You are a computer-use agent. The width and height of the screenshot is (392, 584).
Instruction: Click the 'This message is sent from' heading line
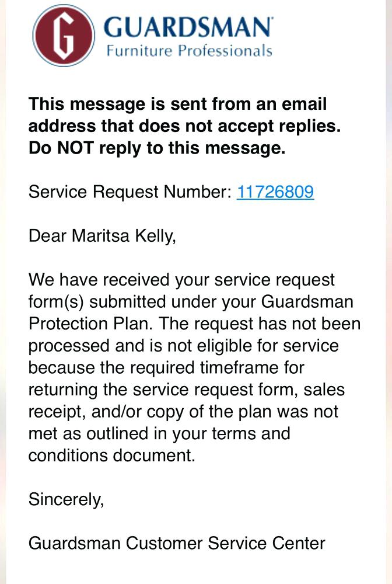tap(177, 104)
